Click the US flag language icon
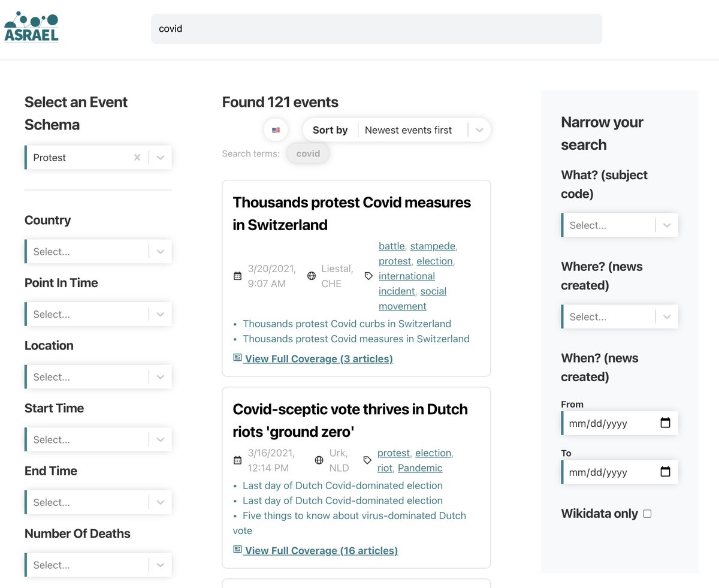The image size is (719, 588). pyautogui.click(x=276, y=129)
